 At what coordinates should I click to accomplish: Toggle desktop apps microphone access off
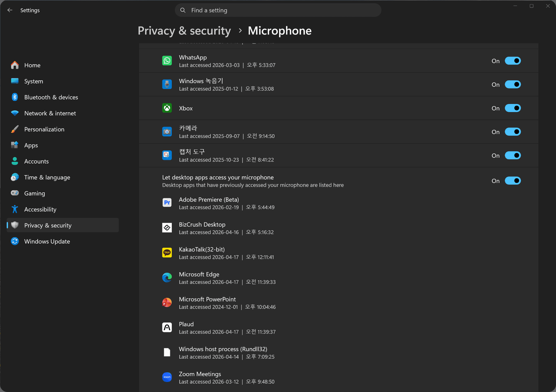(x=512, y=181)
